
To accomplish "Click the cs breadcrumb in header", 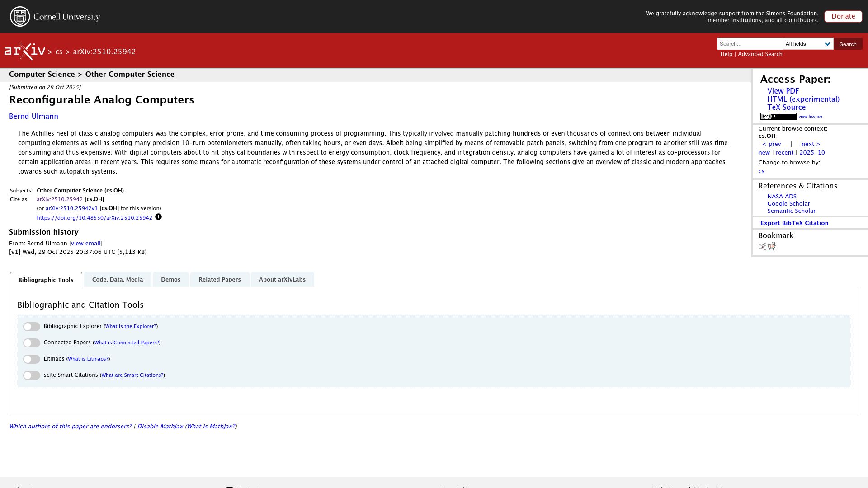I will pyautogui.click(x=59, y=52).
